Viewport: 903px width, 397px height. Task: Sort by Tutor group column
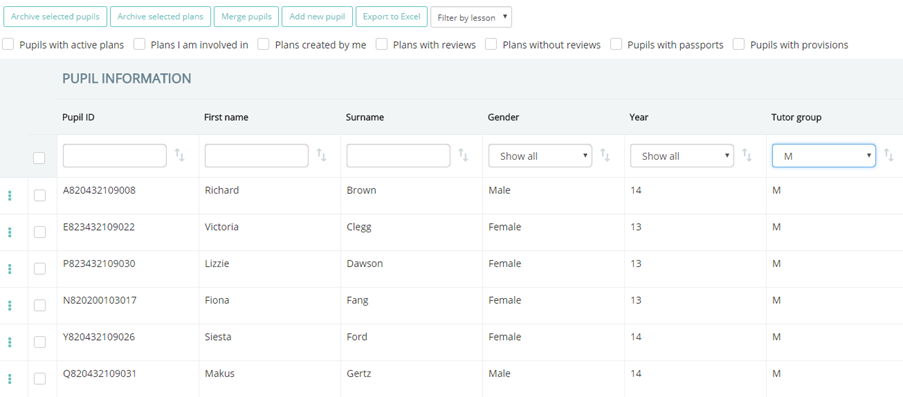click(889, 155)
